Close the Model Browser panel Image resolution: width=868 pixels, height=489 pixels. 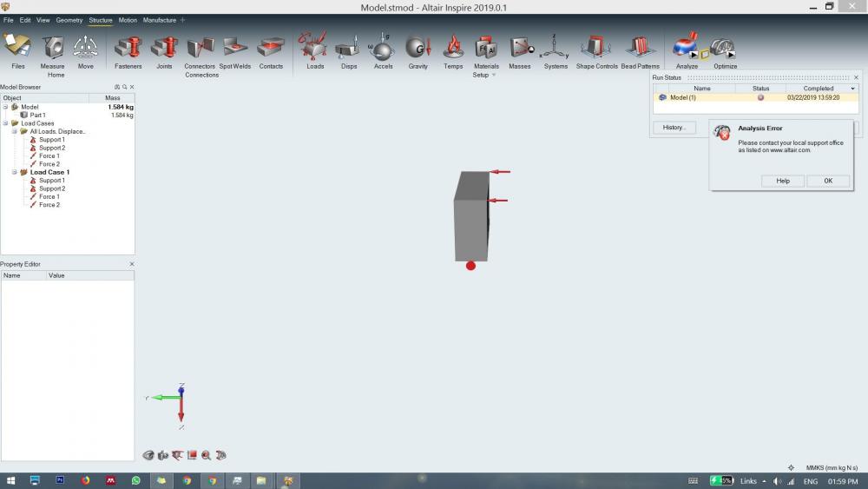132,87
